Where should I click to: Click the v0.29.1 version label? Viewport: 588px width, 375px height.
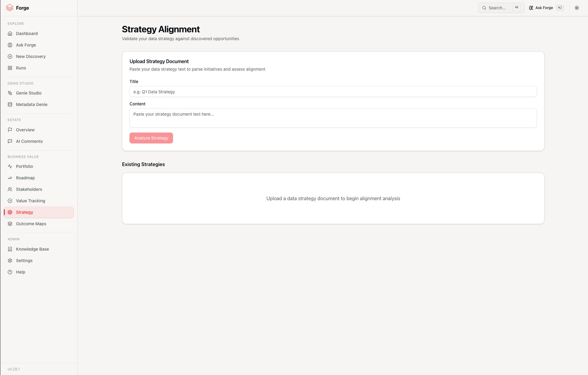14,369
